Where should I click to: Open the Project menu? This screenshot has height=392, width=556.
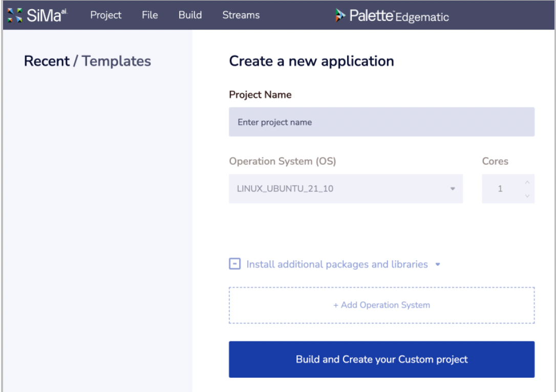(x=106, y=15)
